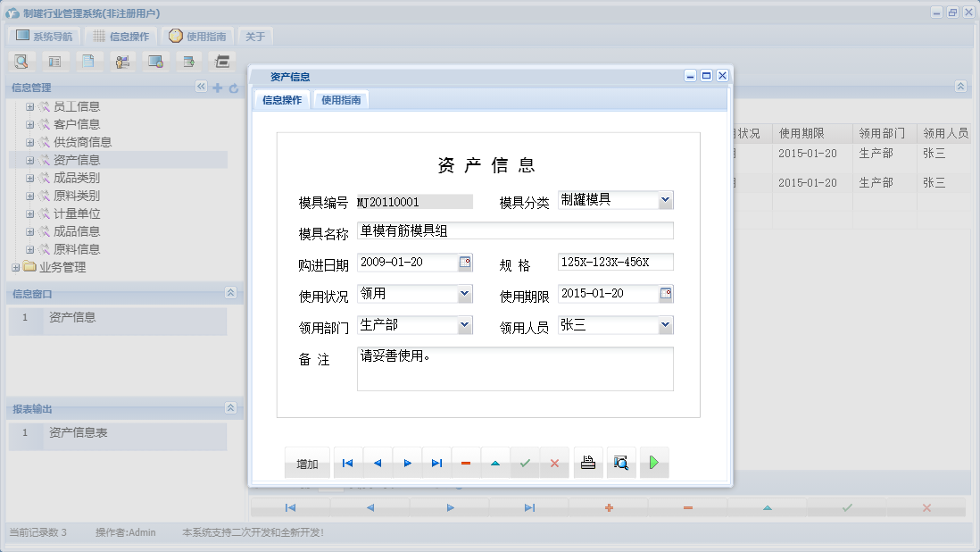Click the print icon in the asset info dialog
The image size is (980, 552).
(x=587, y=463)
